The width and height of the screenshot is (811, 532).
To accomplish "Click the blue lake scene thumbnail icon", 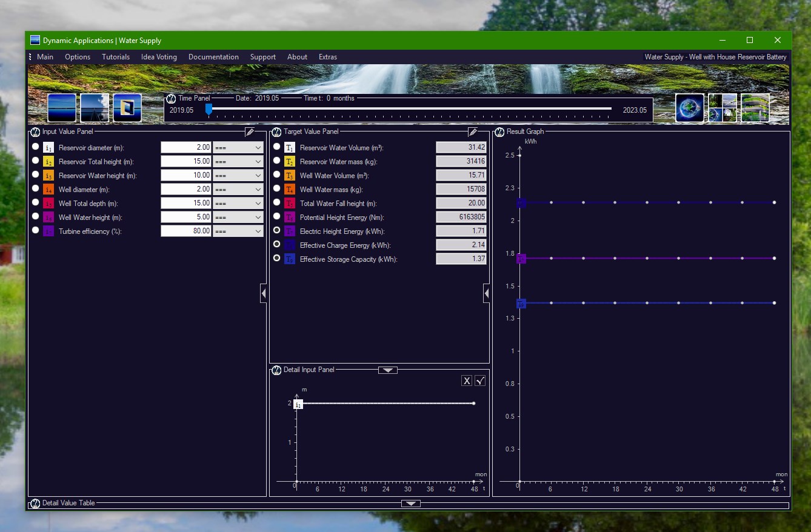I will (62, 108).
